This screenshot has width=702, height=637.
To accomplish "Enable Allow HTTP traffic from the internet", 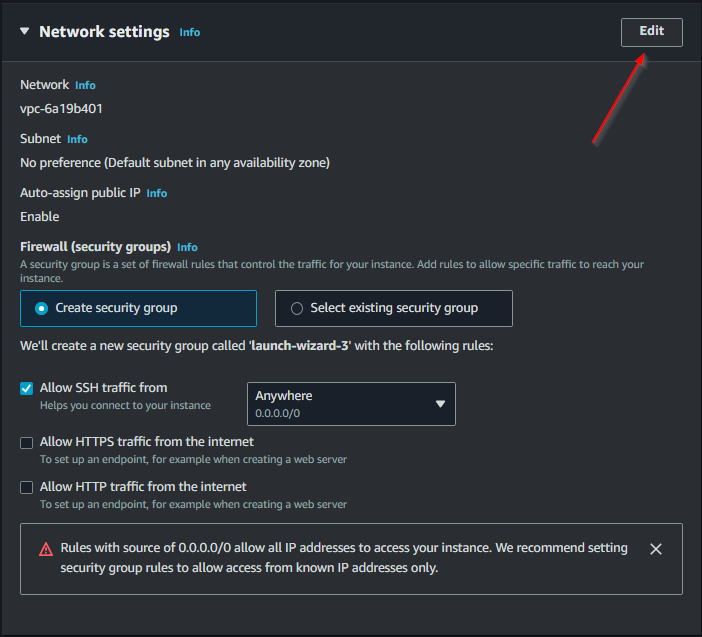I will click(x=27, y=487).
